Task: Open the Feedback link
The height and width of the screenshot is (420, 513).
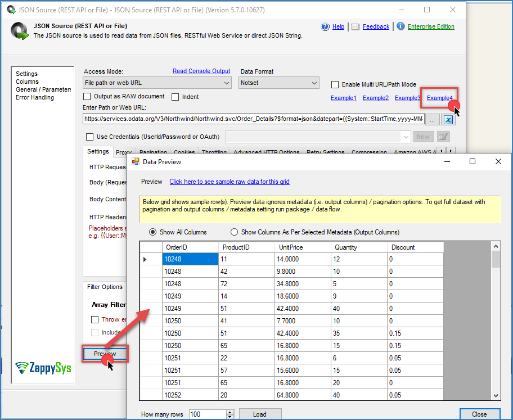Action: (x=376, y=26)
